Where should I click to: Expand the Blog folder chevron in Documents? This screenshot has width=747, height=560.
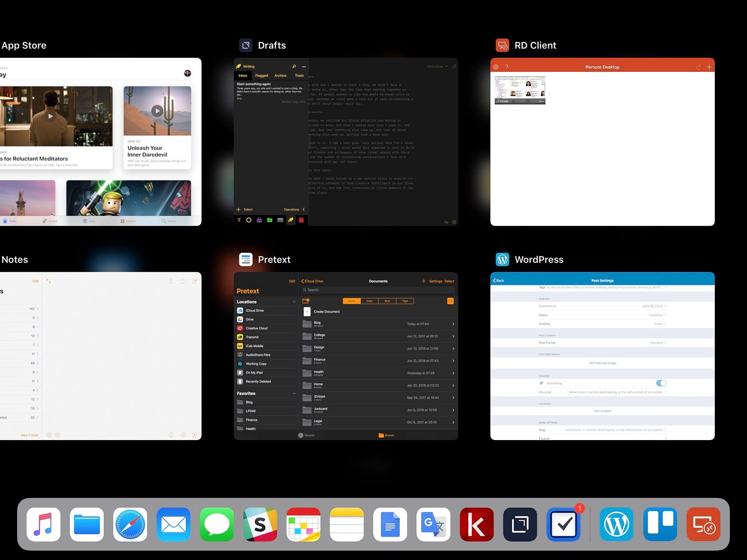pos(453,324)
